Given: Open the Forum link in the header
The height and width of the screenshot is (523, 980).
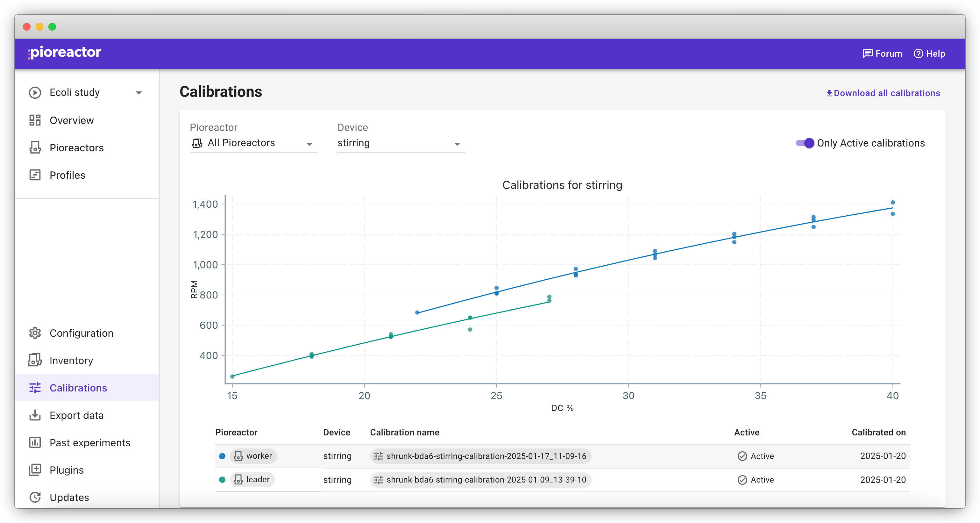Looking at the screenshot, I should (882, 54).
